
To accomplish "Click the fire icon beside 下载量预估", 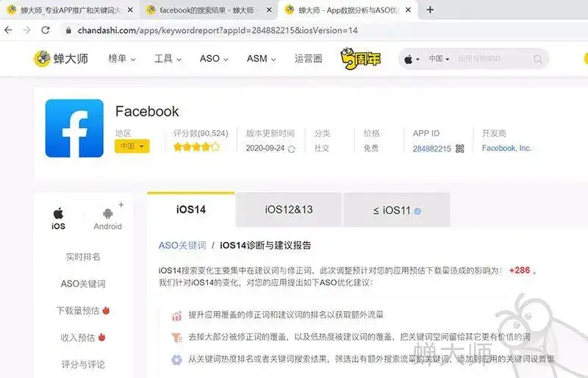I will [x=106, y=310].
